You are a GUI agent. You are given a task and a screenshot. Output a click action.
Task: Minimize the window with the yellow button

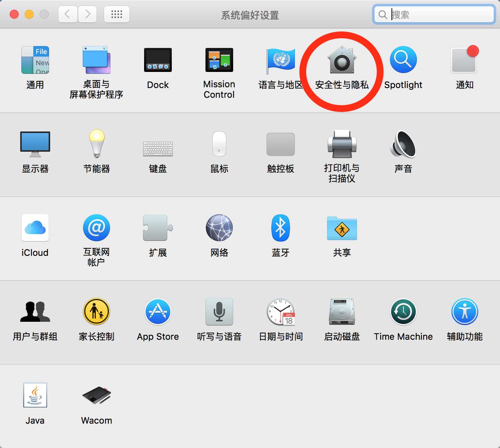[x=29, y=14]
